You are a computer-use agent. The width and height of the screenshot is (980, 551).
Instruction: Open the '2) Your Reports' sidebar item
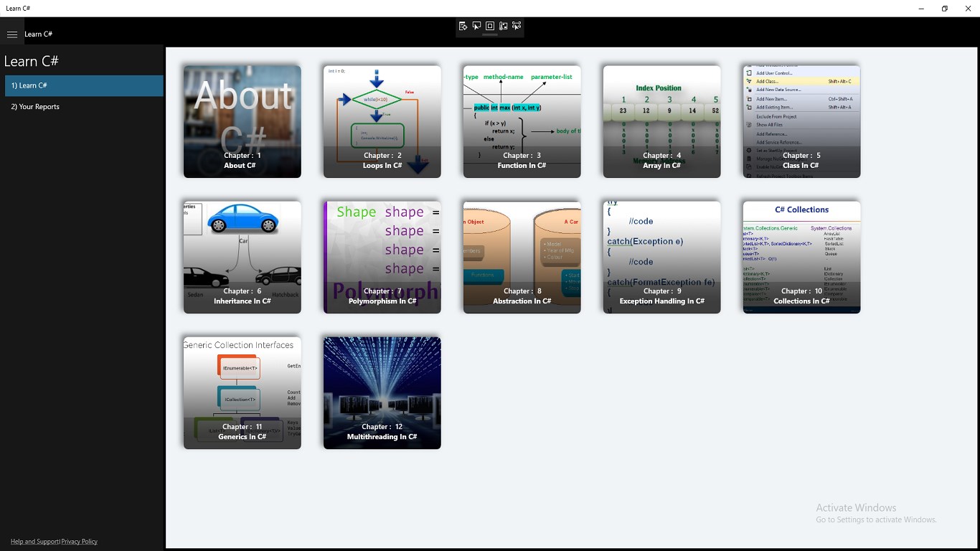point(84,106)
